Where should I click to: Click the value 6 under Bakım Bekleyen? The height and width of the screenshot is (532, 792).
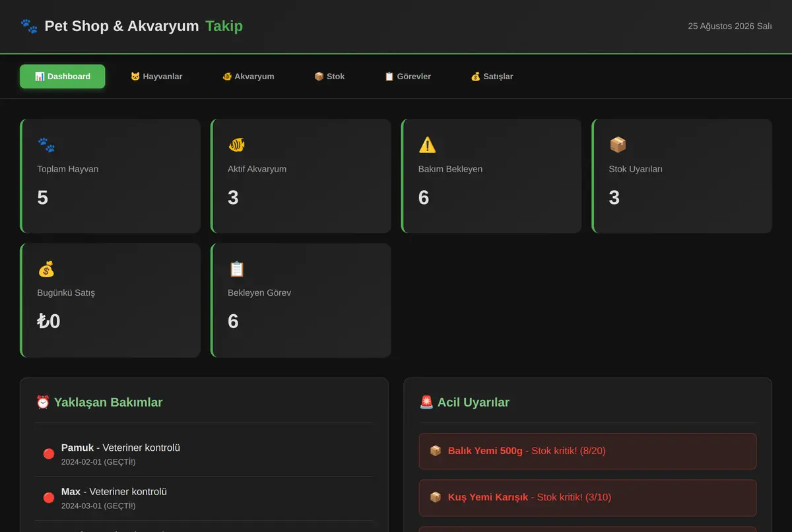click(x=424, y=197)
